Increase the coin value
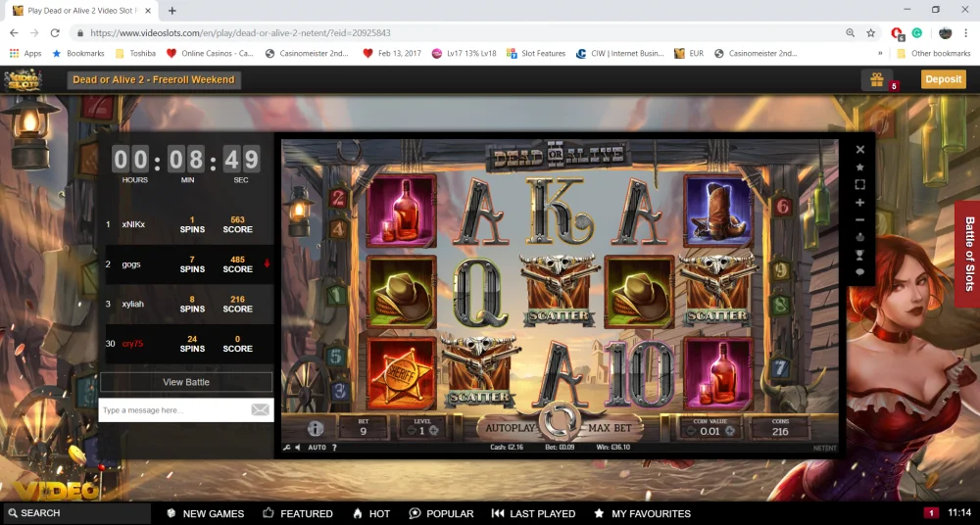The image size is (980, 525). [x=729, y=431]
